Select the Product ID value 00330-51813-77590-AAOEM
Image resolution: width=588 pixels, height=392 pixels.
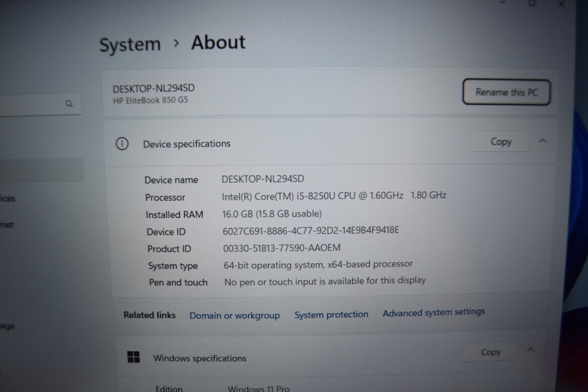click(x=282, y=248)
